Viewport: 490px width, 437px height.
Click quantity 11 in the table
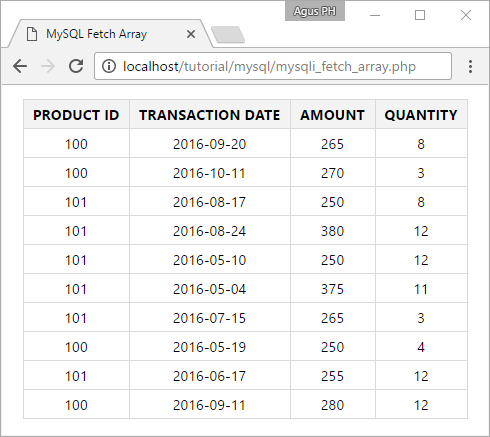421,289
